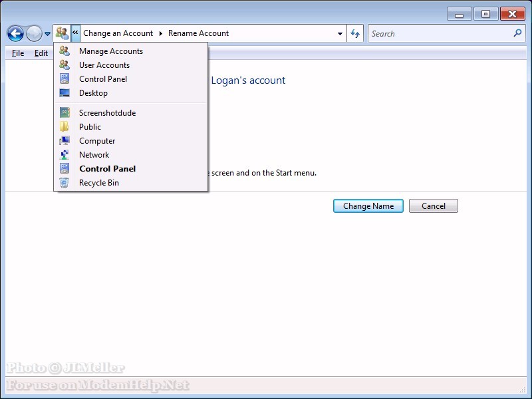532x399 pixels.
Task: Select Manage Accounts from the dropdown list
Action: tap(131, 51)
